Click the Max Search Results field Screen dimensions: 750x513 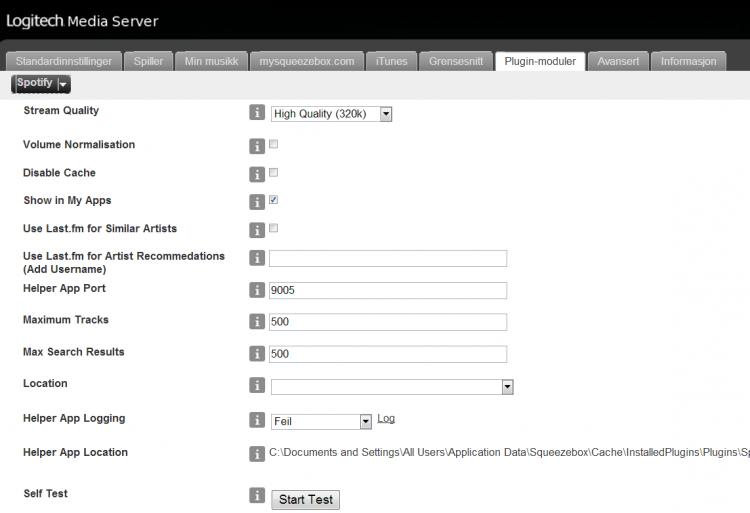click(x=388, y=354)
